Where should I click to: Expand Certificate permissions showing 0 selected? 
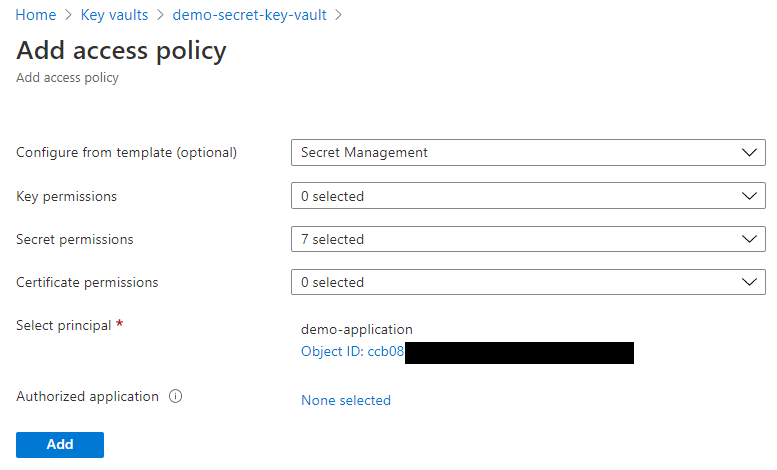[x=527, y=282]
